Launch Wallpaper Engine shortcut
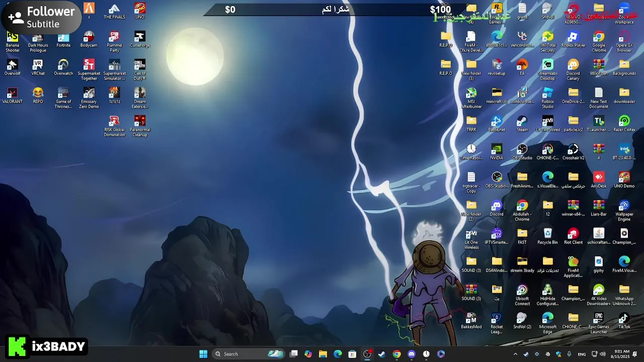The height and width of the screenshot is (362, 644). pyautogui.click(x=624, y=211)
